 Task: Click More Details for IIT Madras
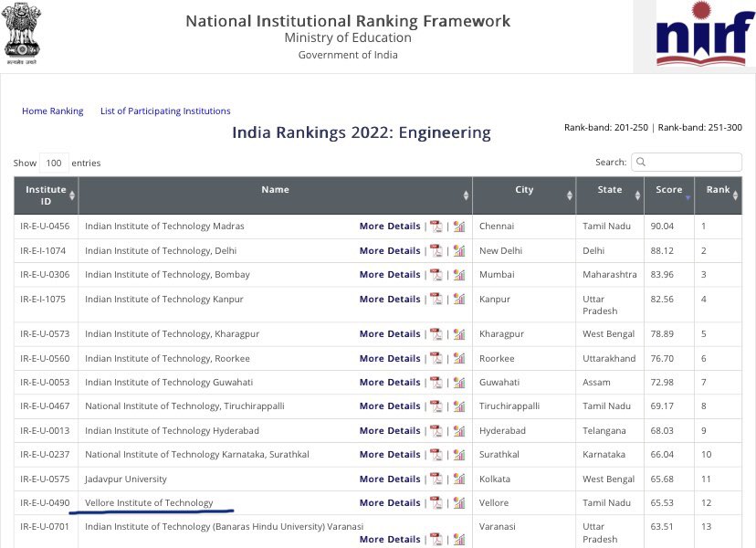click(390, 227)
